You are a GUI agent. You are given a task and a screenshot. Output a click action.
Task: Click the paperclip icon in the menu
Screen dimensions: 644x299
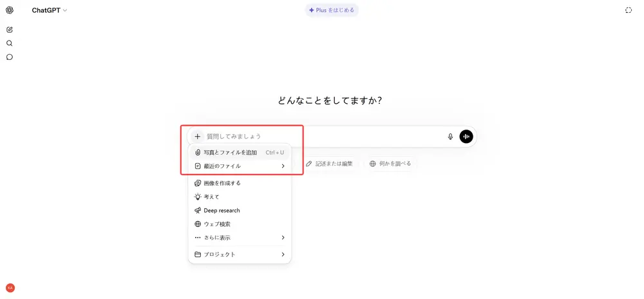click(198, 152)
